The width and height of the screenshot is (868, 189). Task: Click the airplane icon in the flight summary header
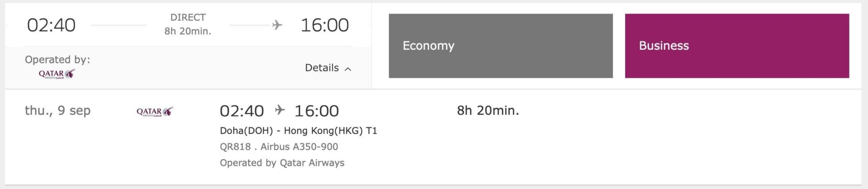(x=277, y=25)
